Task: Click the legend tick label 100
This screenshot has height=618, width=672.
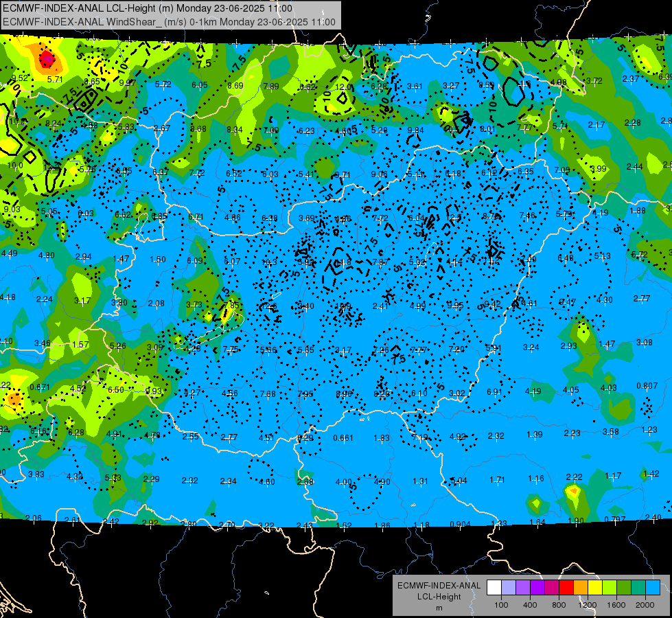Action: click(x=501, y=605)
